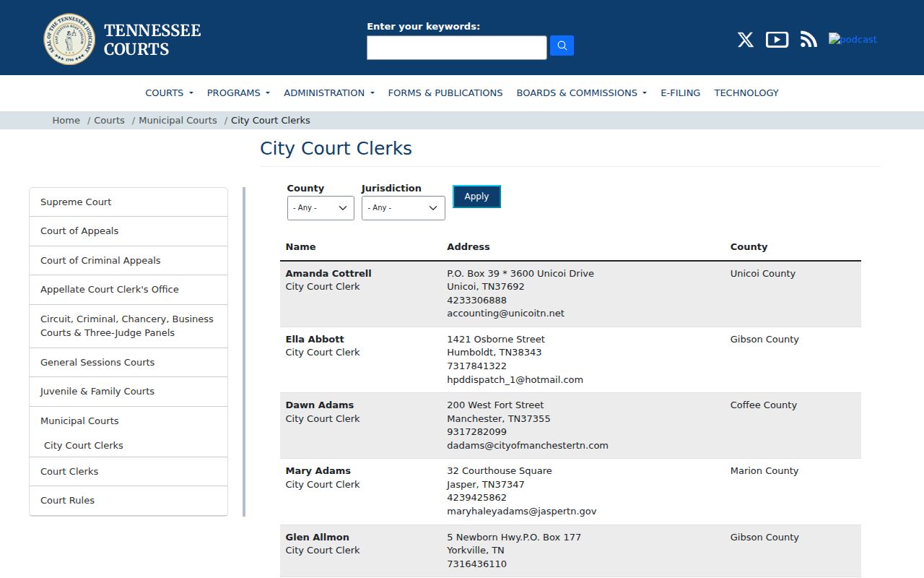Select the name Ella Abbott
Screen dimensions: 924x578
click(315, 340)
